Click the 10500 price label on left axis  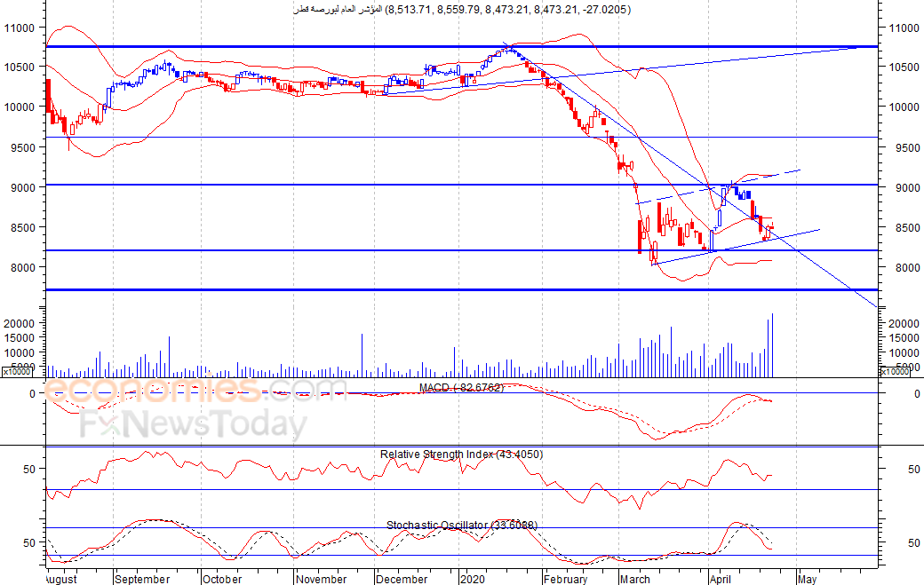[20, 67]
